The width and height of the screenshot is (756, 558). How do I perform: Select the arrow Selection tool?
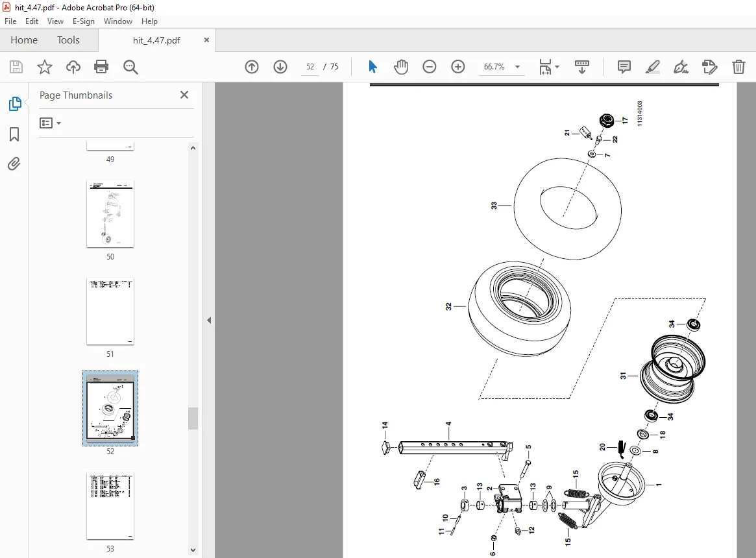tap(372, 67)
